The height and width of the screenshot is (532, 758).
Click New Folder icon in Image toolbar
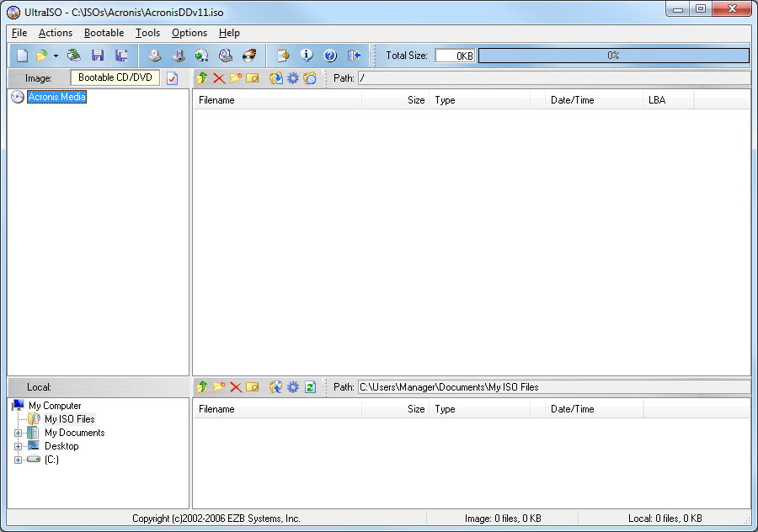[x=236, y=77]
